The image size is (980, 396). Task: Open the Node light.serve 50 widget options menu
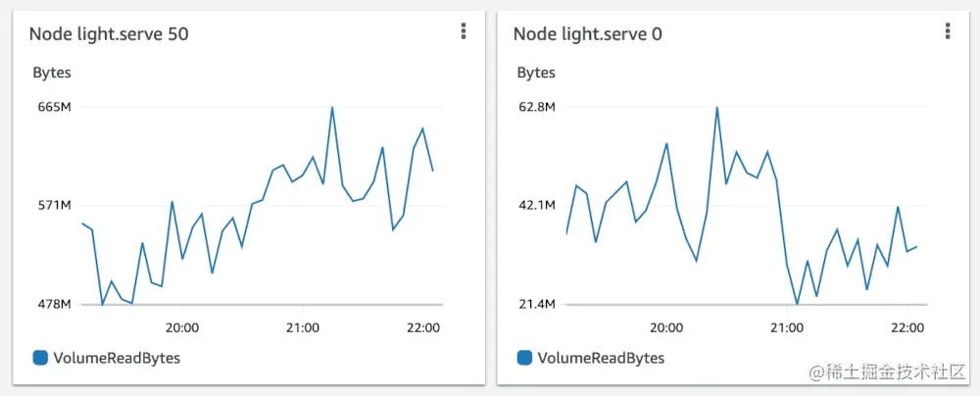(464, 32)
